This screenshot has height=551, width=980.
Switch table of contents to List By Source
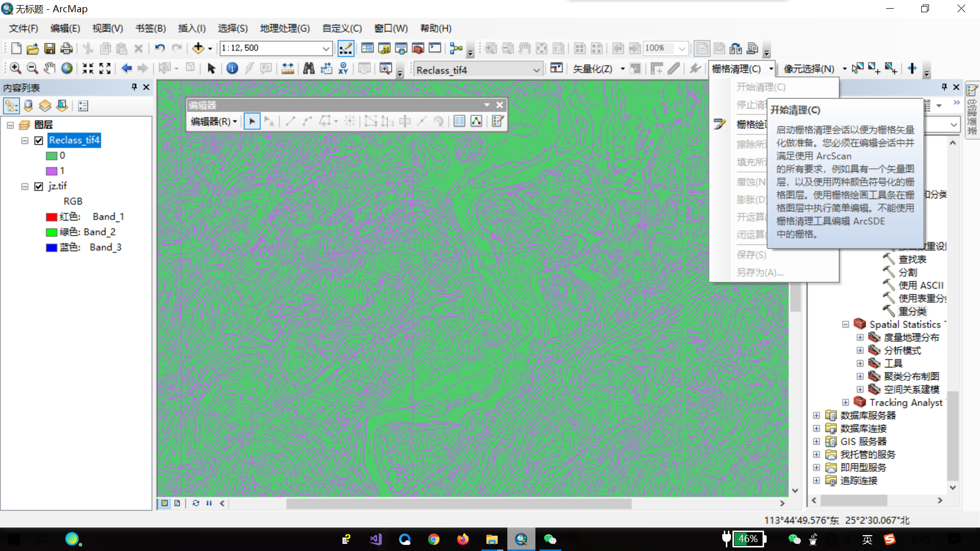click(x=29, y=106)
